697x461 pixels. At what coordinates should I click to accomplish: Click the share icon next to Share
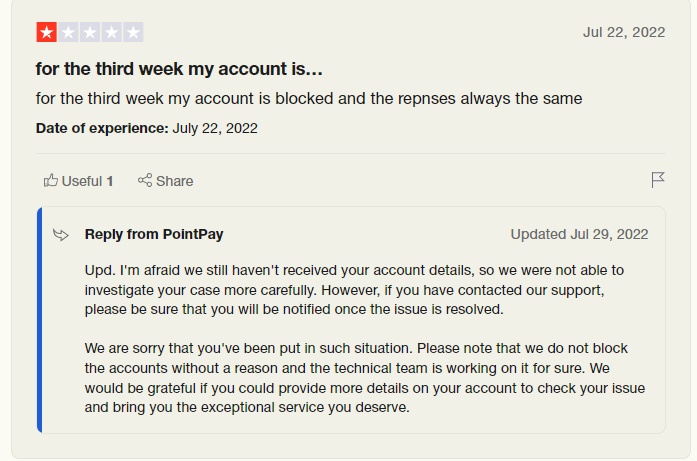pyautogui.click(x=145, y=180)
